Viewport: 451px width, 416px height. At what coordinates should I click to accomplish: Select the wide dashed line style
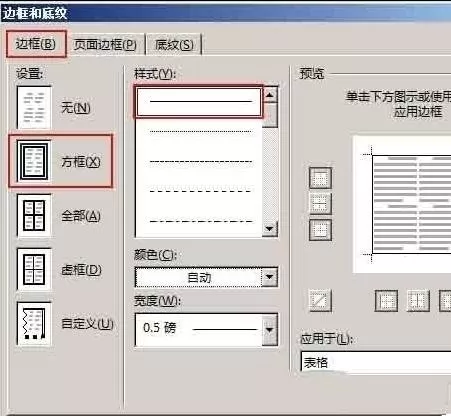[201, 191]
